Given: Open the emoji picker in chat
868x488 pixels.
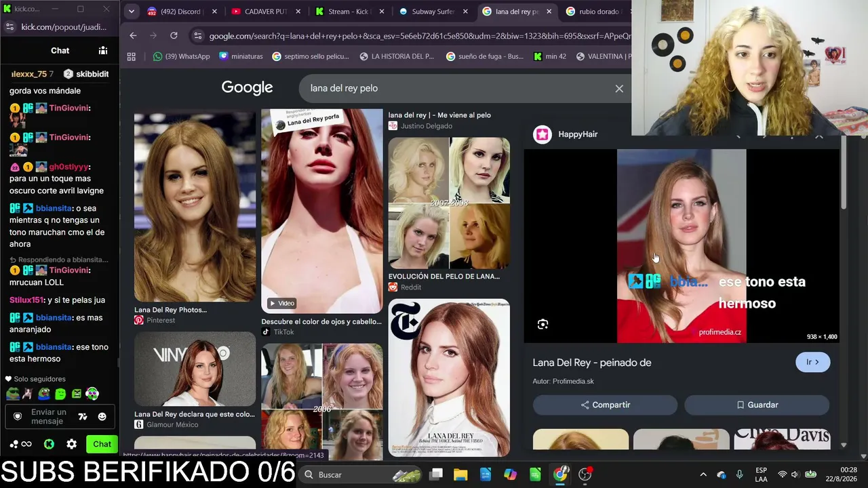Looking at the screenshot, I should pyautogui.click(x=102, y=417).
